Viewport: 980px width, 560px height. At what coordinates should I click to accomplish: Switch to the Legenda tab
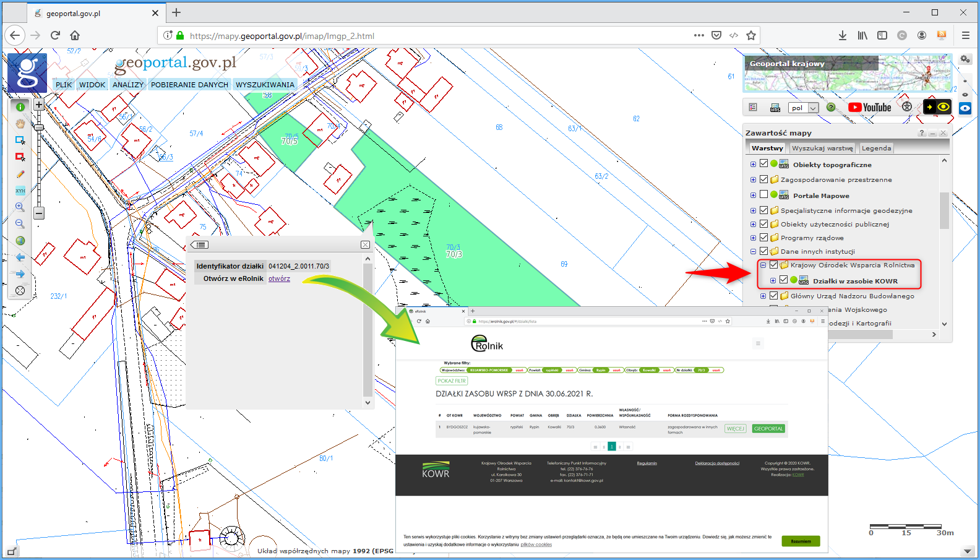(x=876, y=149)
